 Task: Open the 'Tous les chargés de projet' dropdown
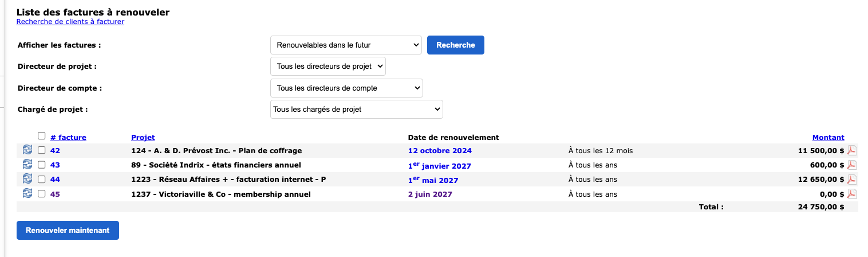(x=356, y=109)
